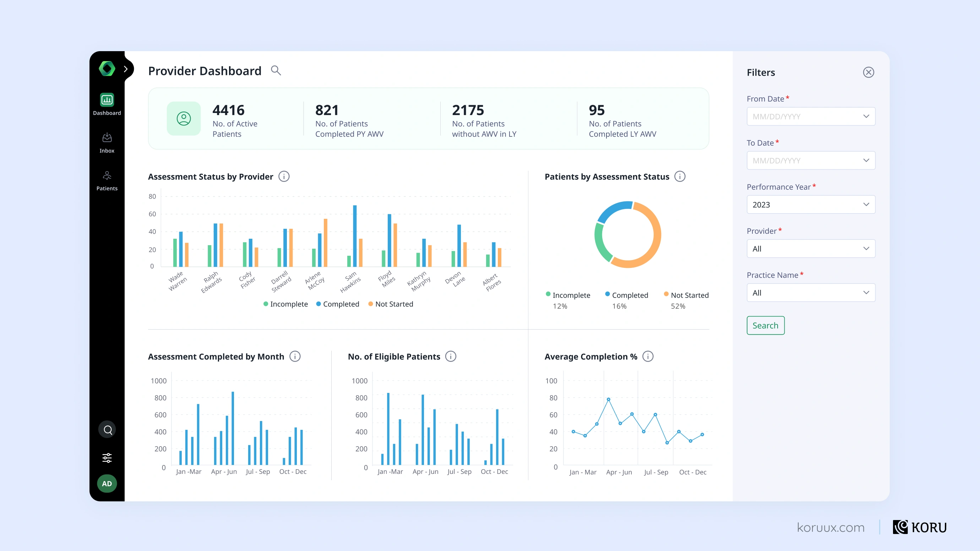Screen dimensions: 980x551
Task: Open the From Date picker
Action: tap(811, 117)
